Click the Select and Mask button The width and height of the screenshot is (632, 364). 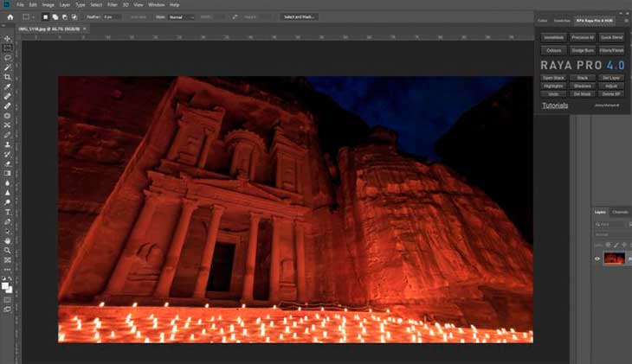pos(299,17)
